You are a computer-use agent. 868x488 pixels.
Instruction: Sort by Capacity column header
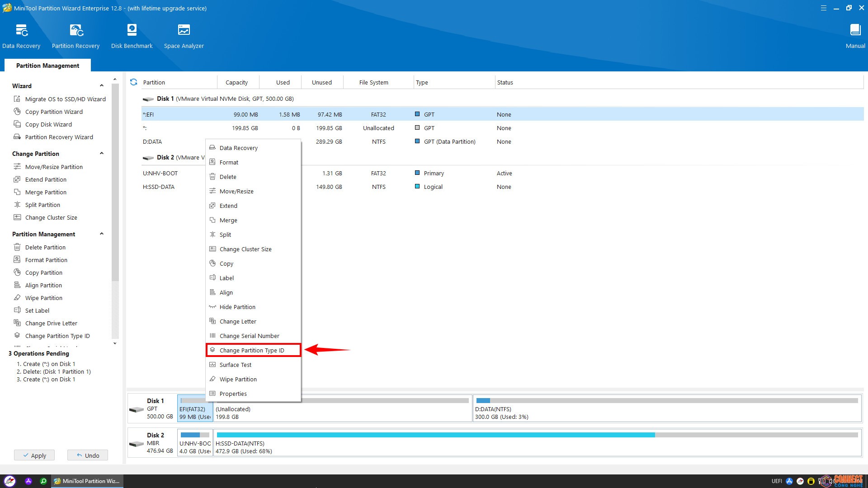238,82
